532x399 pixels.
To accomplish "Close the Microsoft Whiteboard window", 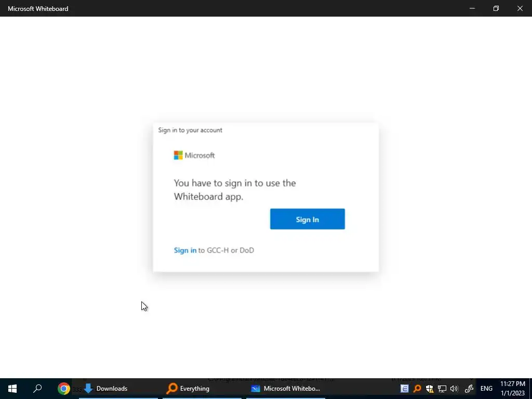I will point(520,8).
